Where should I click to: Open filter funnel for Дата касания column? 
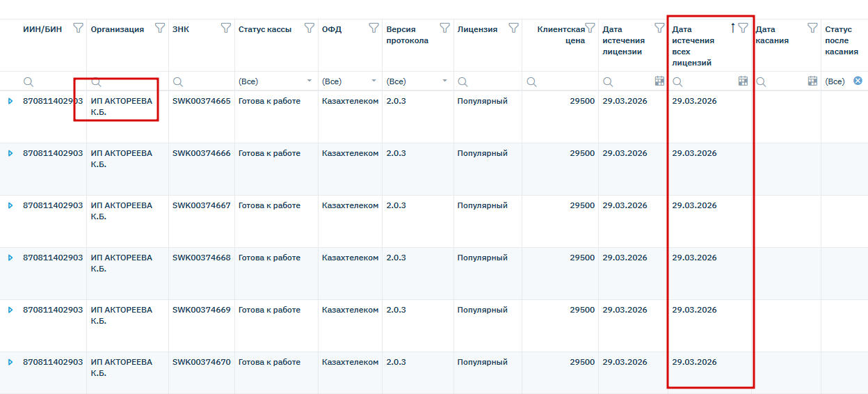[x=812, y=29]
